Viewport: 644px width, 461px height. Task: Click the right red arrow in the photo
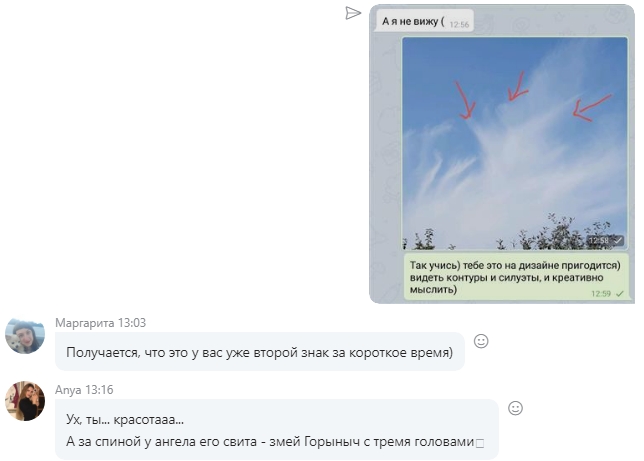(592, 108)
